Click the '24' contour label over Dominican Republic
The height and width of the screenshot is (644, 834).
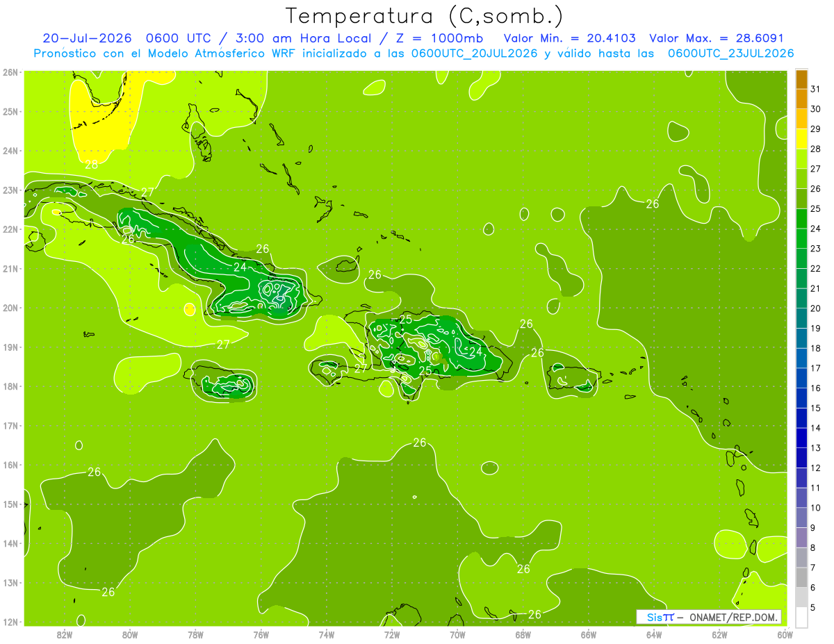(475, 352)
